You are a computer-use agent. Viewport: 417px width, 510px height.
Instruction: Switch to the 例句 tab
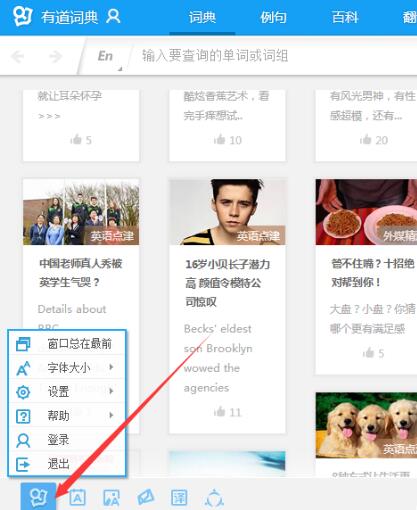(273, 17)
